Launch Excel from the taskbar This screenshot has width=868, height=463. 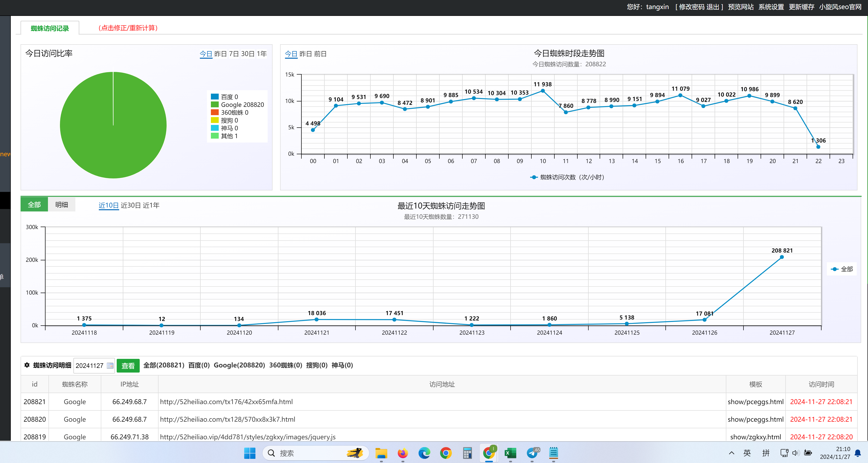pyautogui.click(x=510, y=453)
